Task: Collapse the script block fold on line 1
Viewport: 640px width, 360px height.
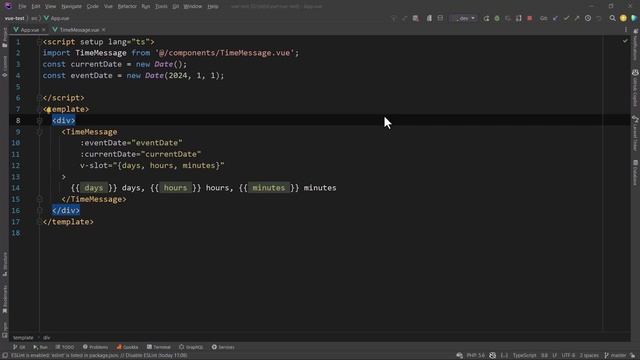Action: coord(39,42)
